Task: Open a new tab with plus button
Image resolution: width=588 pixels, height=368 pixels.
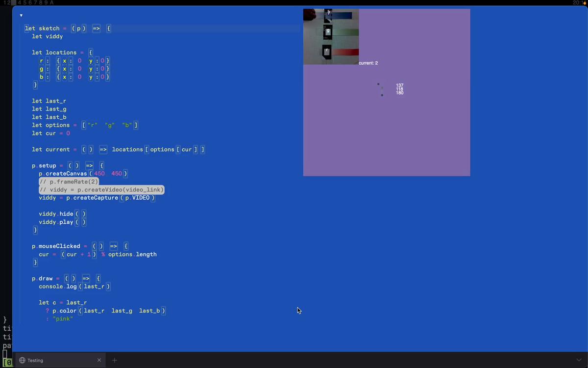Action: click(115, 360)
